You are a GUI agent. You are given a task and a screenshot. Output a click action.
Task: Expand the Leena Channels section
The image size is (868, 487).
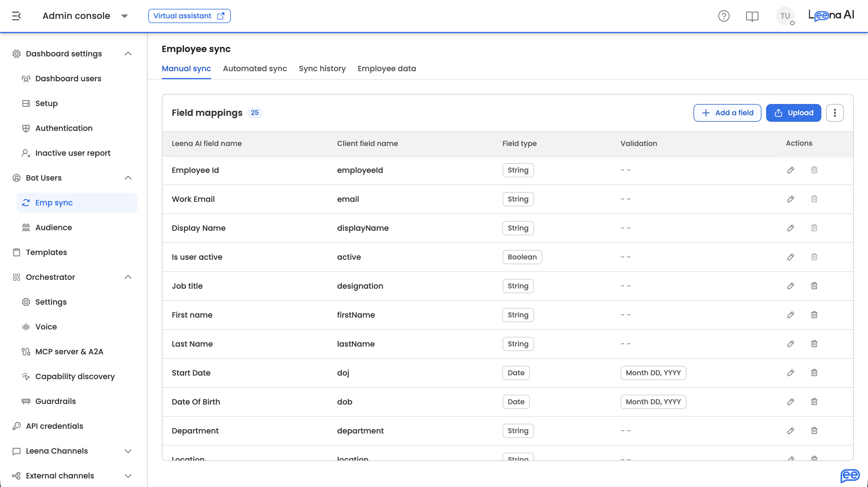click(x=128, y=451)
